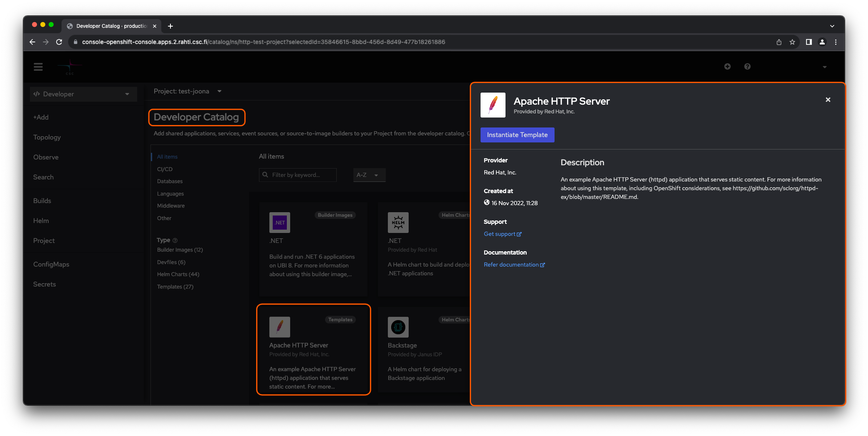Viewport: 868px width, 436px height.
Task: Open Project in sidebar
Action: point(44,241)
